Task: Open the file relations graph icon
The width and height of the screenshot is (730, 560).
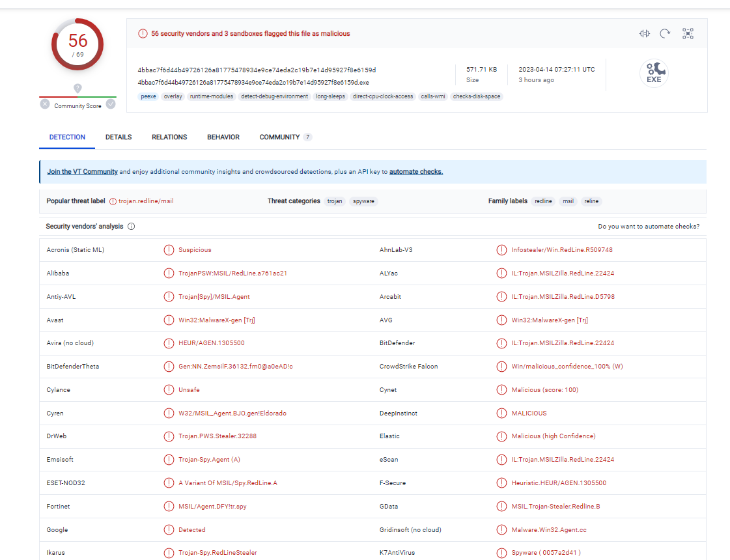Action: (x=688, y=33)
